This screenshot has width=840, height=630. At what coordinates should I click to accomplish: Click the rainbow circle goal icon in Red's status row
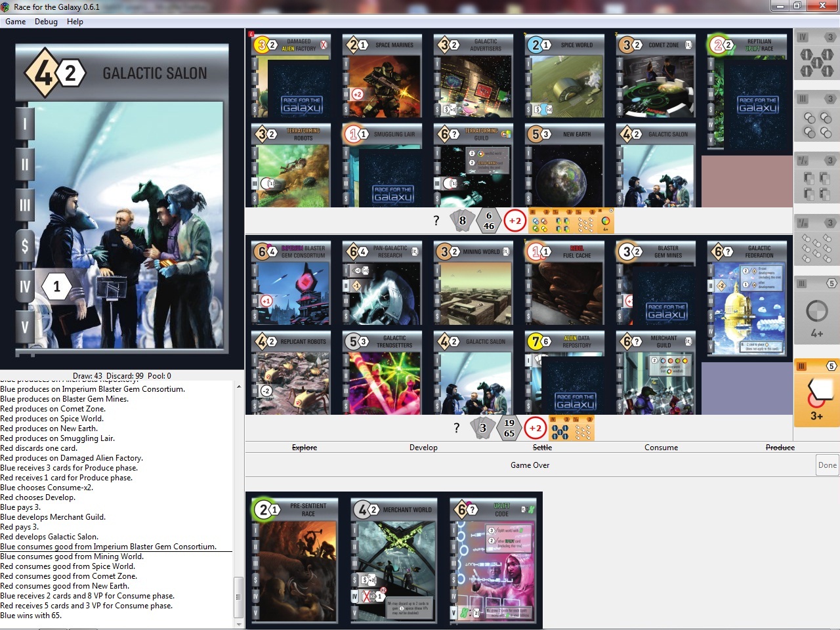tap(605, 221)
